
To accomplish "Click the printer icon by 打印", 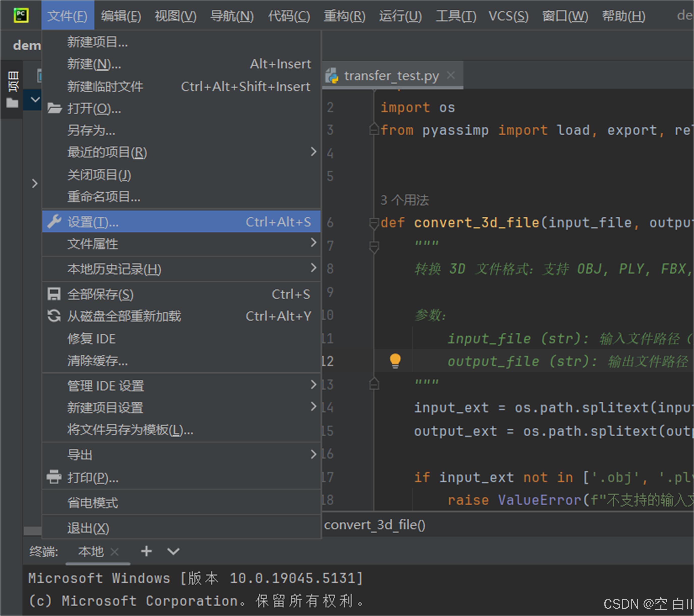I will (54, 477).
